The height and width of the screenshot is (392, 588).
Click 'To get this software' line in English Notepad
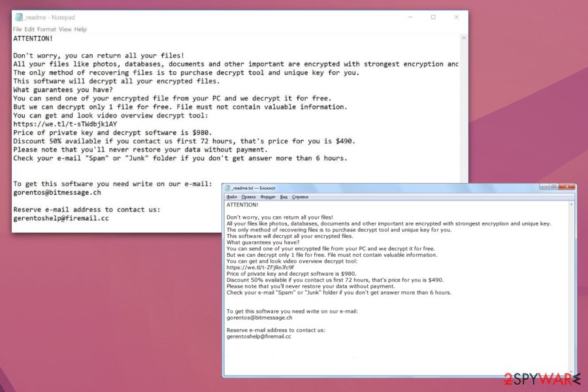(112, 184)
